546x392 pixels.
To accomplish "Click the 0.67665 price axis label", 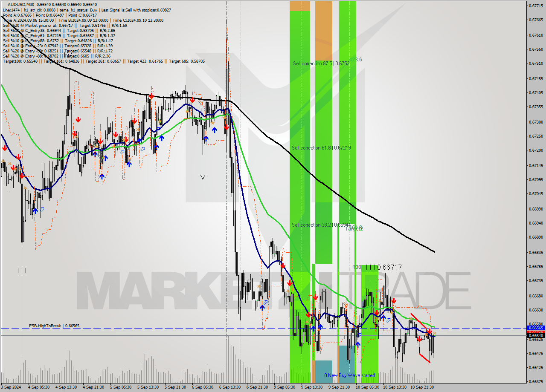I will coord(536,20).
